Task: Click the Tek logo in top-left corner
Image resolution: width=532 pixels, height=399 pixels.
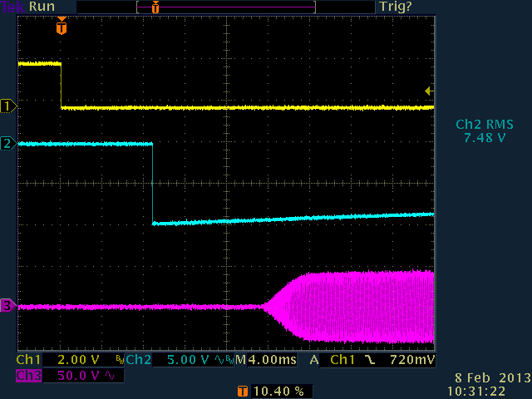Action: [x=13, y=7]
